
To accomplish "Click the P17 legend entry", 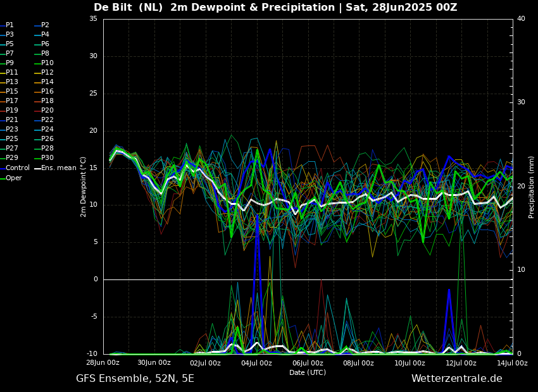I will (x=9, y=101).
